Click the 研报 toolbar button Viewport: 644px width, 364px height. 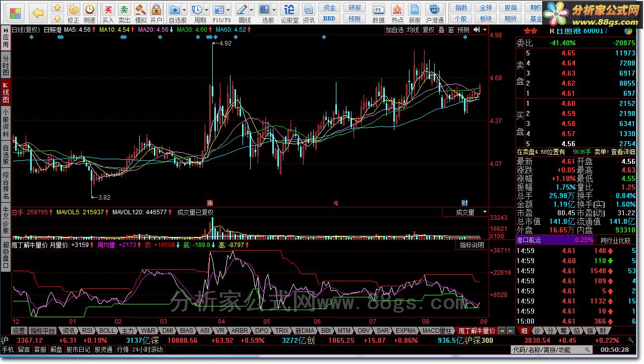(355, 8)
